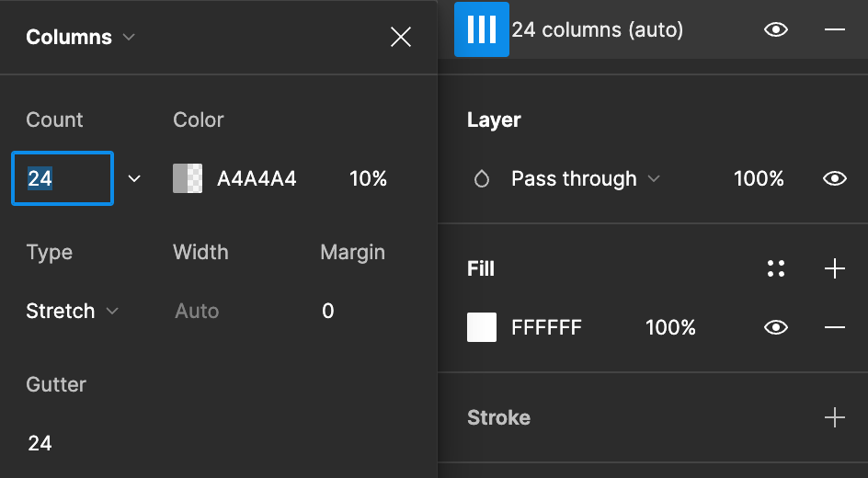
Task: Open the Stretch type dropdown
Action: pos(73,312)
